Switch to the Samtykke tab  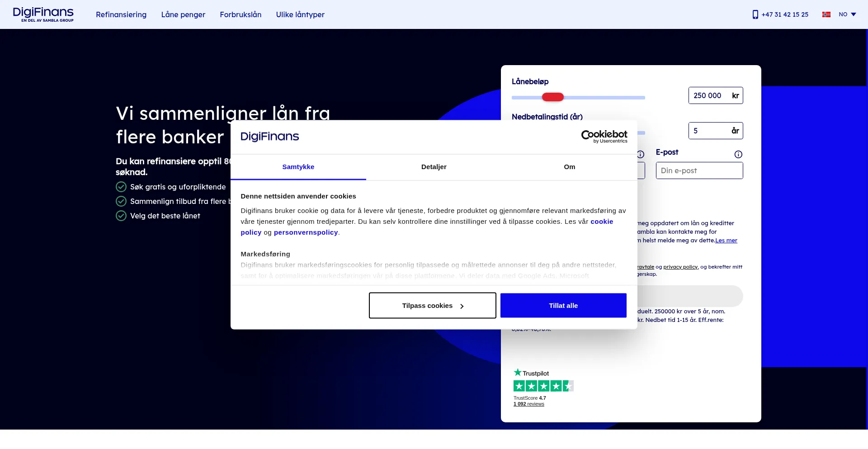tap(298, 167)
